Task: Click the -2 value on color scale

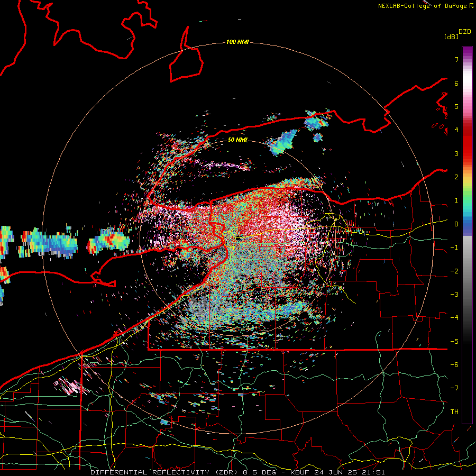Action: coord(454,271)
